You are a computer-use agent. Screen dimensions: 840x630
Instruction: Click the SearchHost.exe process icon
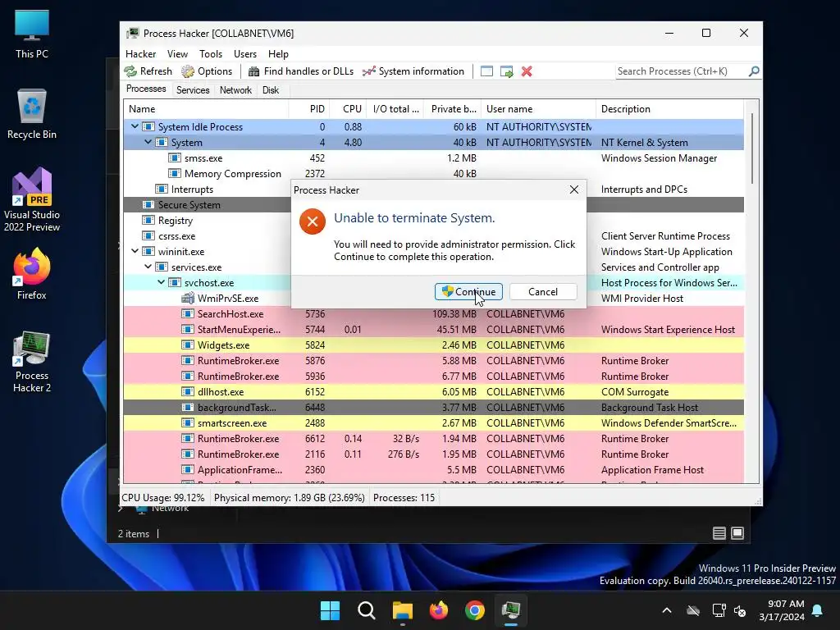(x=188, y=314)
